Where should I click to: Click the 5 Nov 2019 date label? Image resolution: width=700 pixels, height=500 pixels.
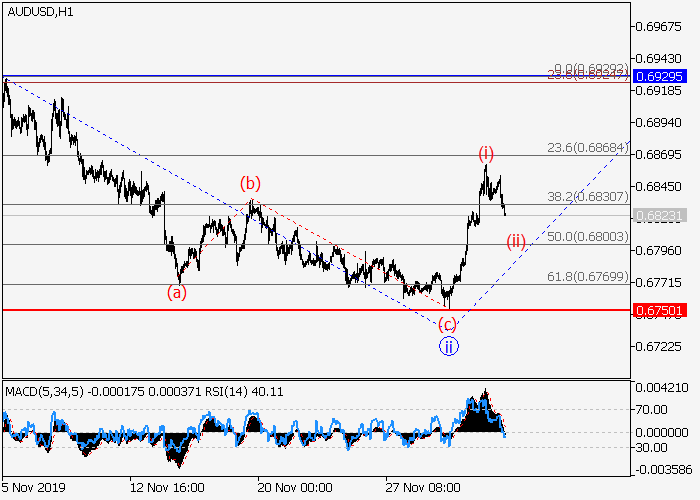(x=34, y=487)
